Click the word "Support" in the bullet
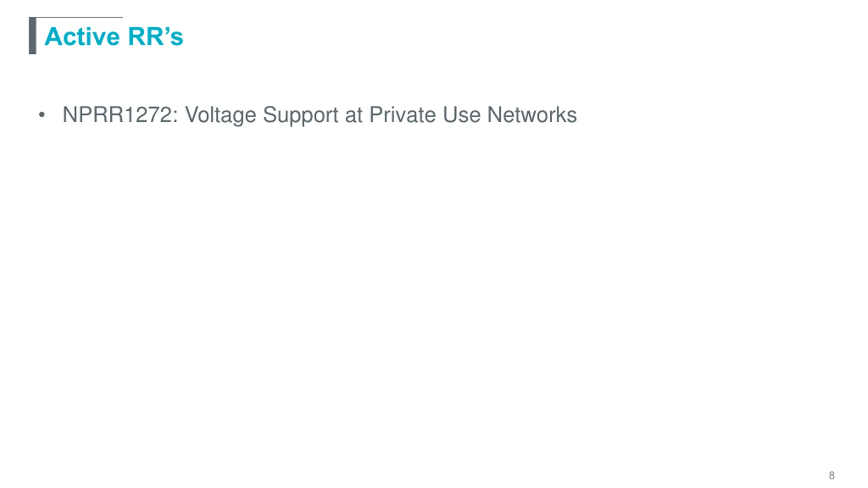Image resolution: width=868 pixels, height=488 pixels. coord(300,115)
